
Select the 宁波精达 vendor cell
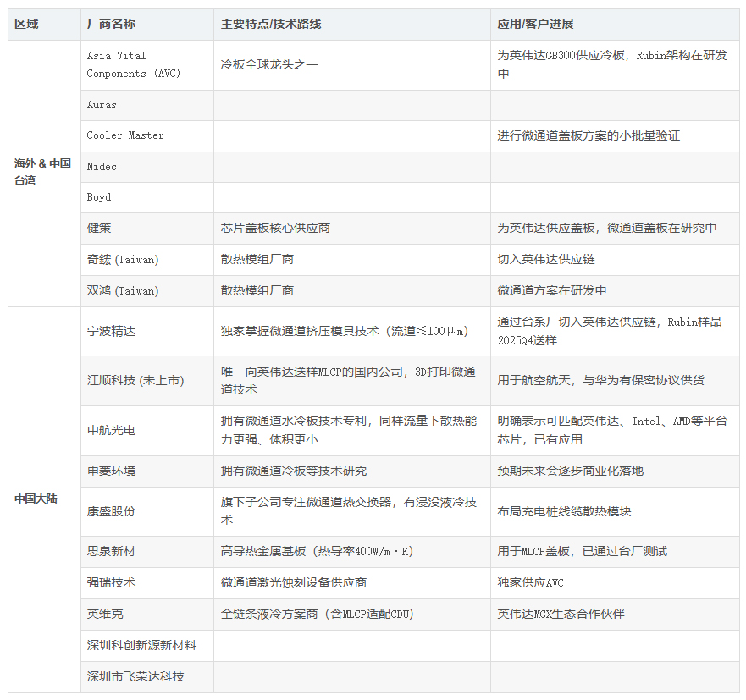pos(111,331)
